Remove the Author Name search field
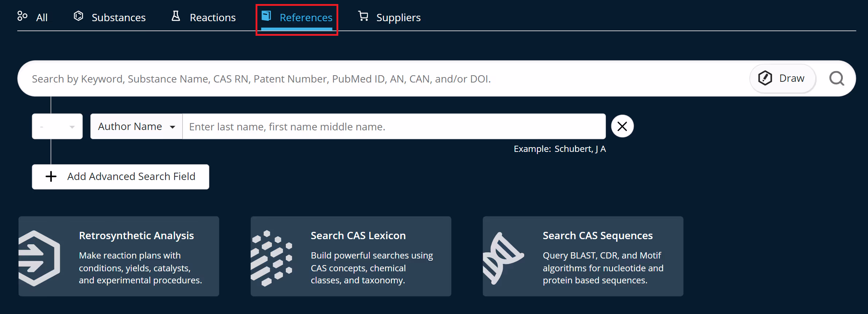 tap(622, 126)
